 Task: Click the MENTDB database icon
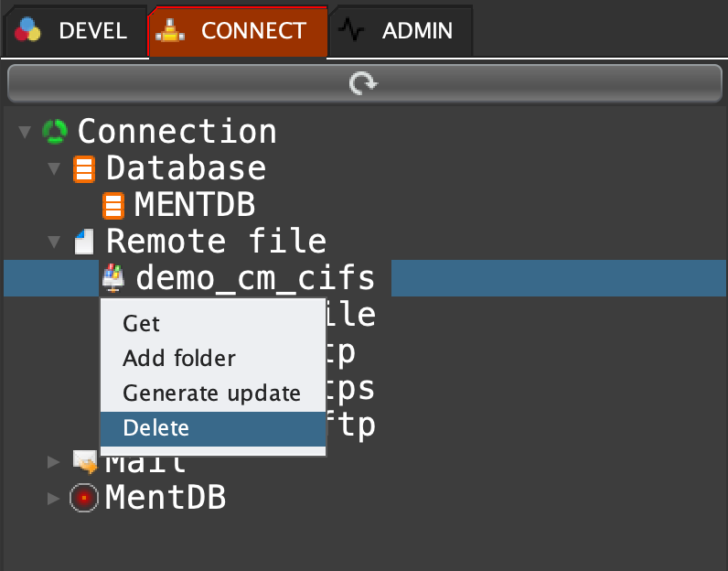(x=113, y=205)
